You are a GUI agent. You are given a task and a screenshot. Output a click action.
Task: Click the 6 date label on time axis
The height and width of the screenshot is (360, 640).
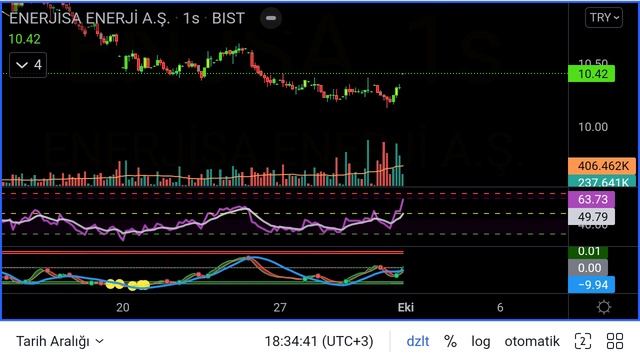click(500, 307)
